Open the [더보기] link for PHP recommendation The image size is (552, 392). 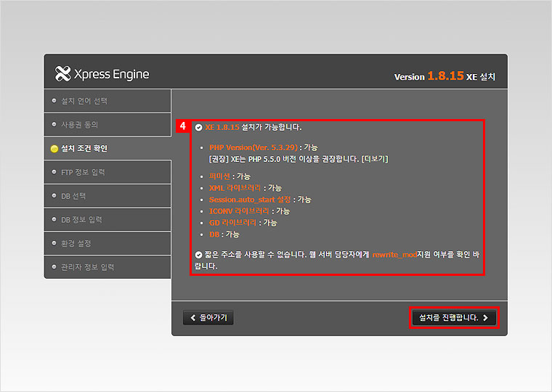[375, 159]
